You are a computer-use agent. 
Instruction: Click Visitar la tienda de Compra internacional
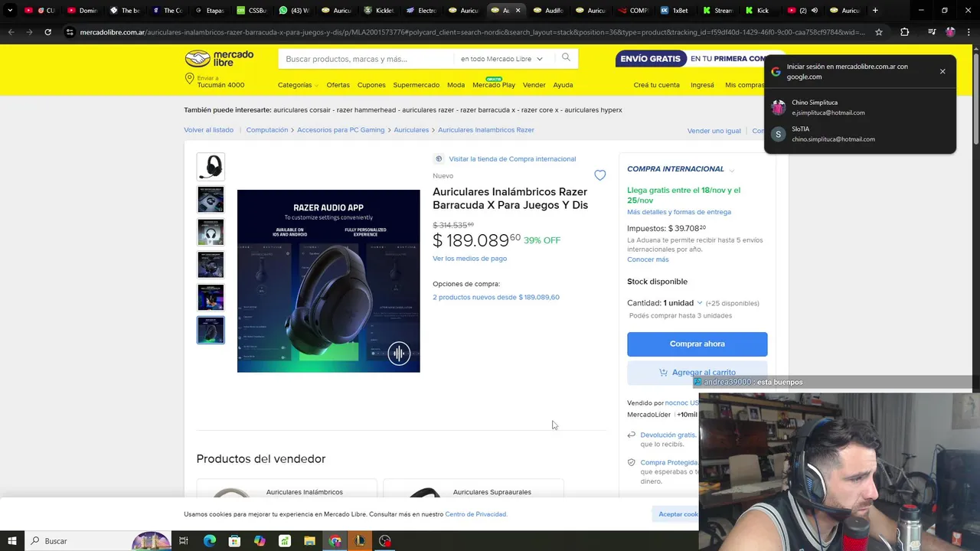[512, 159]
